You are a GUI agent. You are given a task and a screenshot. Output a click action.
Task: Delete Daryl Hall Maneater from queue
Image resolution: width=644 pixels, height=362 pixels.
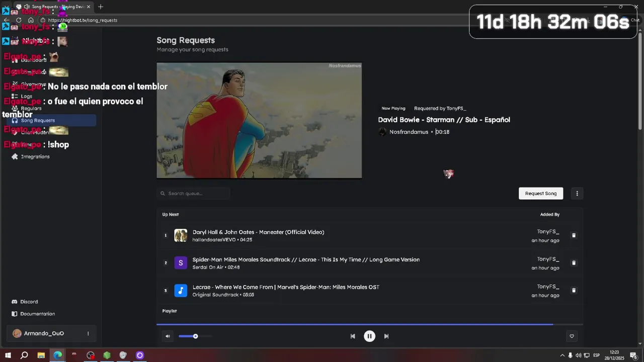(x=574, y=235)
